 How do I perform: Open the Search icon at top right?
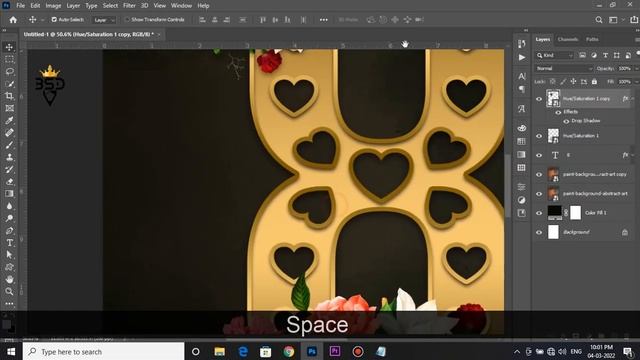click(599, 20)
